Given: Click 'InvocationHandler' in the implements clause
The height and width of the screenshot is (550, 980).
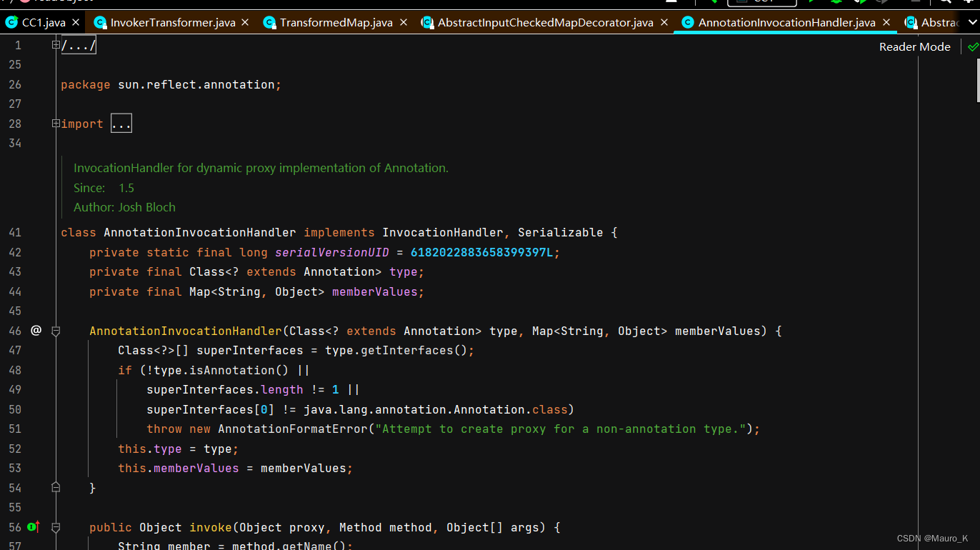Looking at the screenshot, I should coord(443,233).
